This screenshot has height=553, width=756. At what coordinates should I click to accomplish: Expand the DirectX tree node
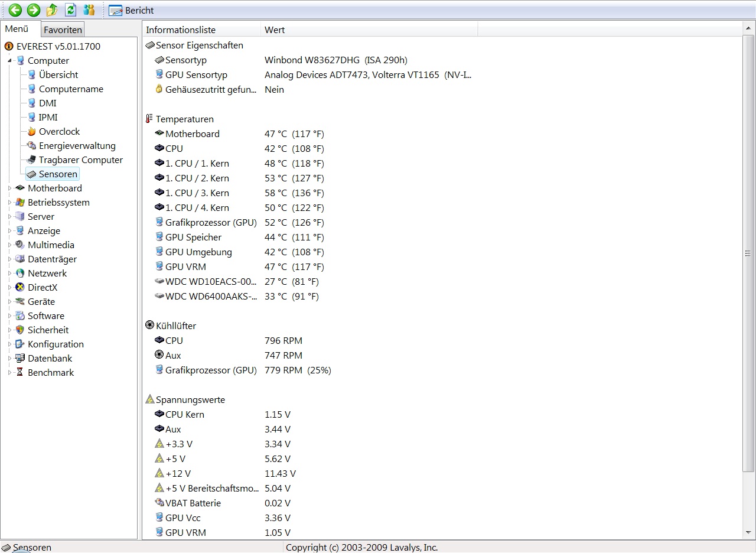(10, 288)
